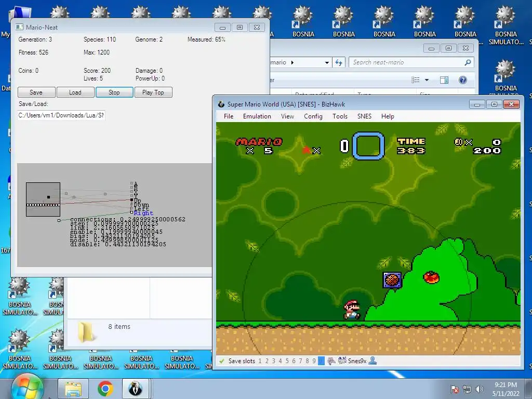532x399 pixels.
Task: Toggle the Explorer preview pane
Action: pyautogui.click(x=444, y=80)
